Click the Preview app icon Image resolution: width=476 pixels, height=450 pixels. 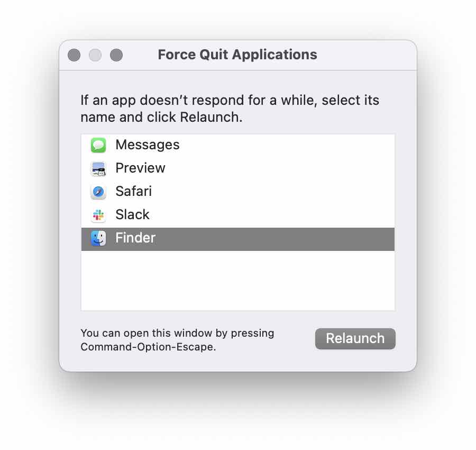click(98, 168)
